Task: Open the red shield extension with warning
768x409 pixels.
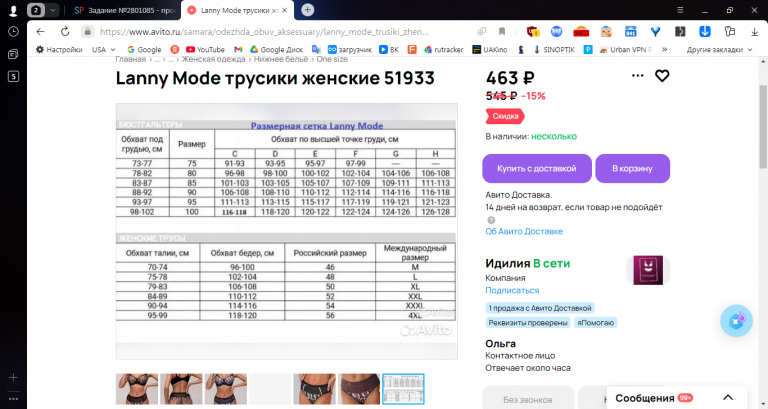Action: click(533, 32)
